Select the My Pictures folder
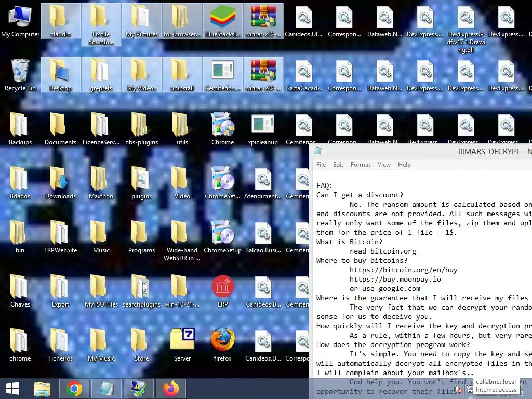Image resolution: width=532 pixels, height=399 pixels. [x=141, y=21]
